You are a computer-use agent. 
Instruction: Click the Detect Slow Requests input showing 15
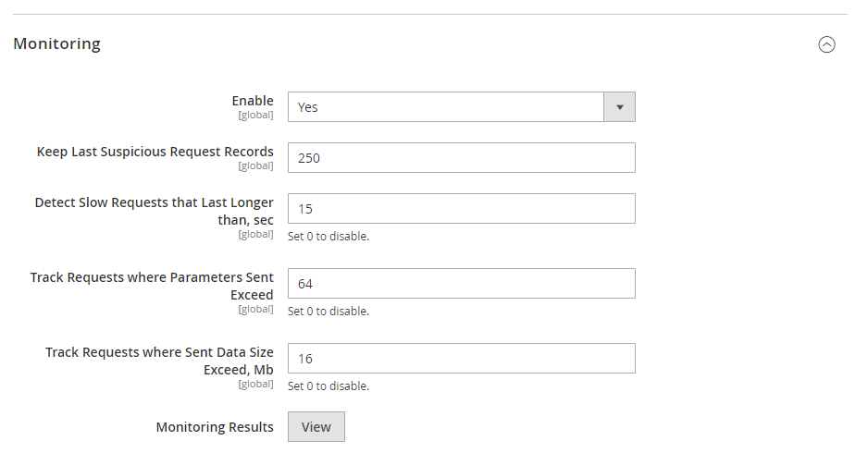pos(461,209)
